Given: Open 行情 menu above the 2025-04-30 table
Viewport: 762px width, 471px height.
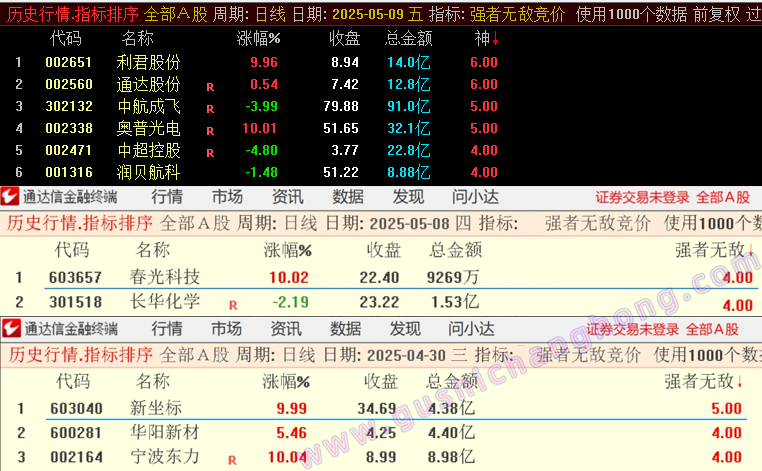Looking at the screenshot, I should point(167,329).
